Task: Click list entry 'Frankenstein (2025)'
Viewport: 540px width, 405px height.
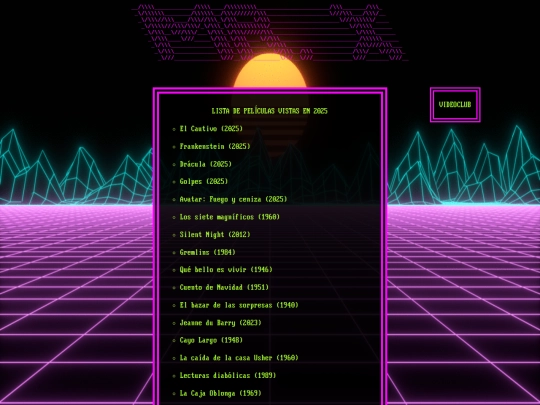Action: [x=215, y=146]
